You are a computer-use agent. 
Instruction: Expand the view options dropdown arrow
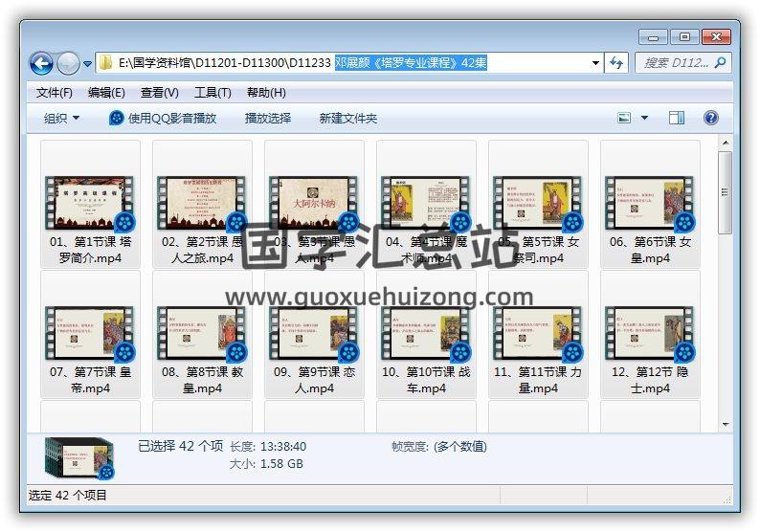click(644, 118)
